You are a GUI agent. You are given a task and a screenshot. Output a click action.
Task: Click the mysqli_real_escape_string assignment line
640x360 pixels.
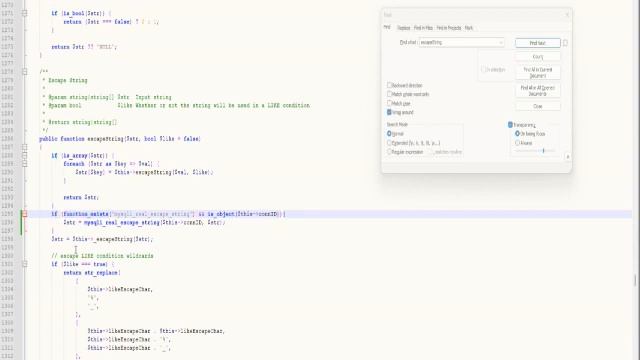click(x=144, y=222)
